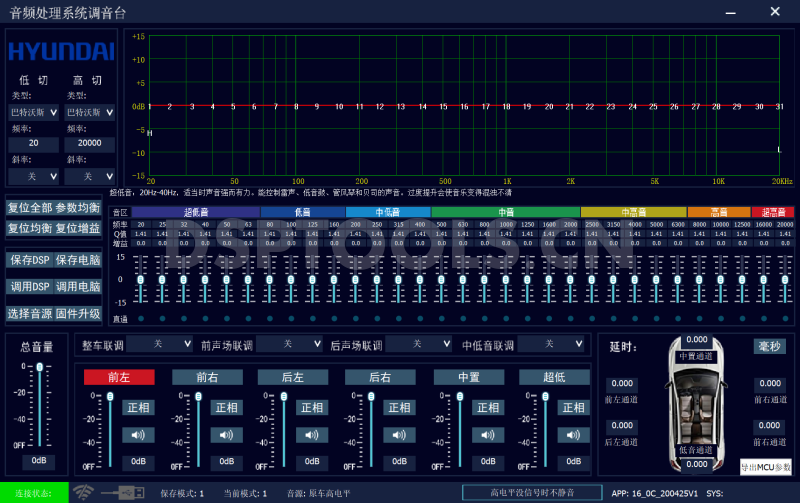
Task: Click the 导出MCU参数 button
Action: pos(766,467)
